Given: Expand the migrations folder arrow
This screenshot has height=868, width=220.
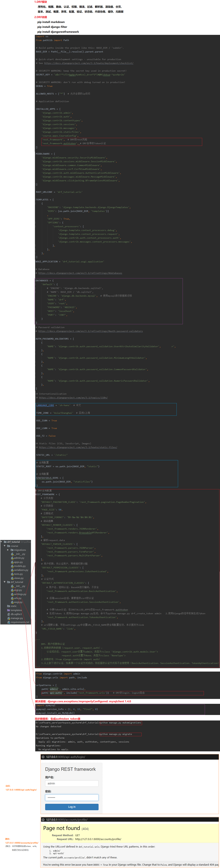Looking at the screenshot, I should [x=8, y=550].
